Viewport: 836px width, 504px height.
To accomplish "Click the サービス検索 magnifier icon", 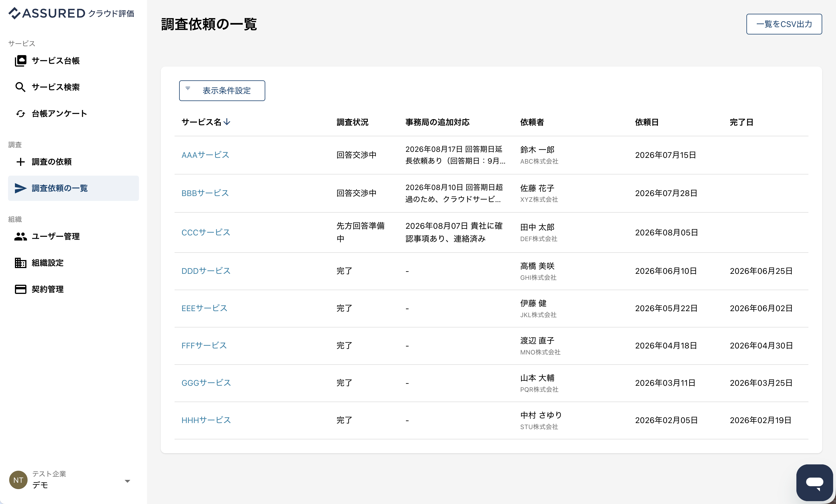I will point(20,87).
